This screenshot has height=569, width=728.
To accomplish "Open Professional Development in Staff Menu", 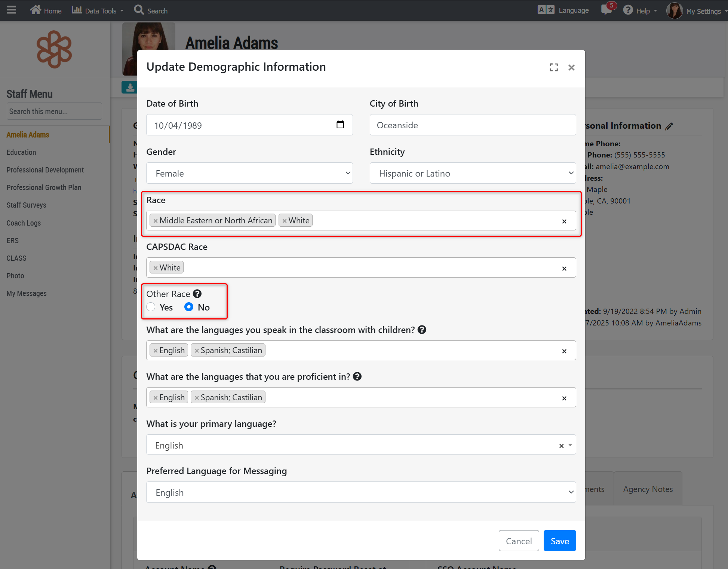I will click(45, 170).
